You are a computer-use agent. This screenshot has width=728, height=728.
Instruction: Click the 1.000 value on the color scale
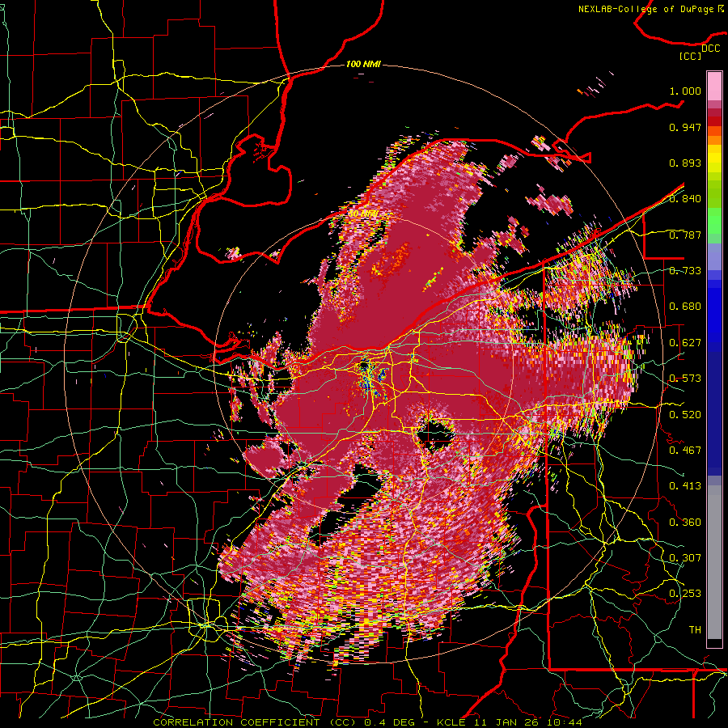(x=685, y=91)
